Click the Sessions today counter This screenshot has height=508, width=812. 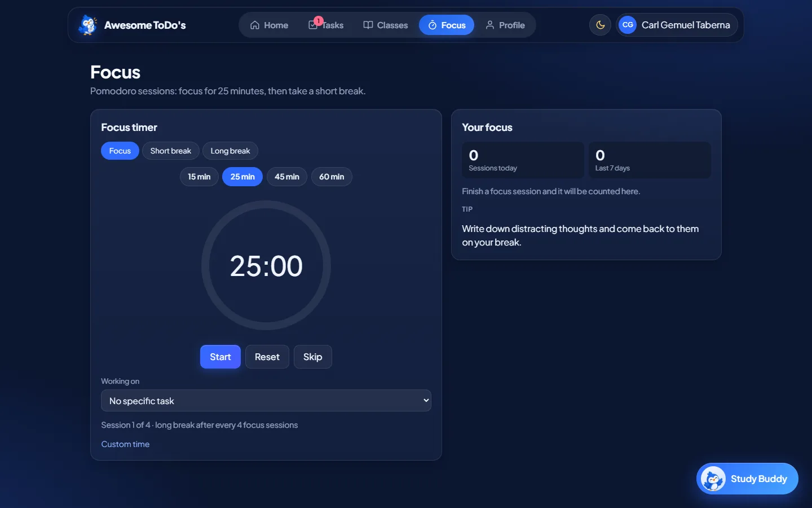[523, 160]
